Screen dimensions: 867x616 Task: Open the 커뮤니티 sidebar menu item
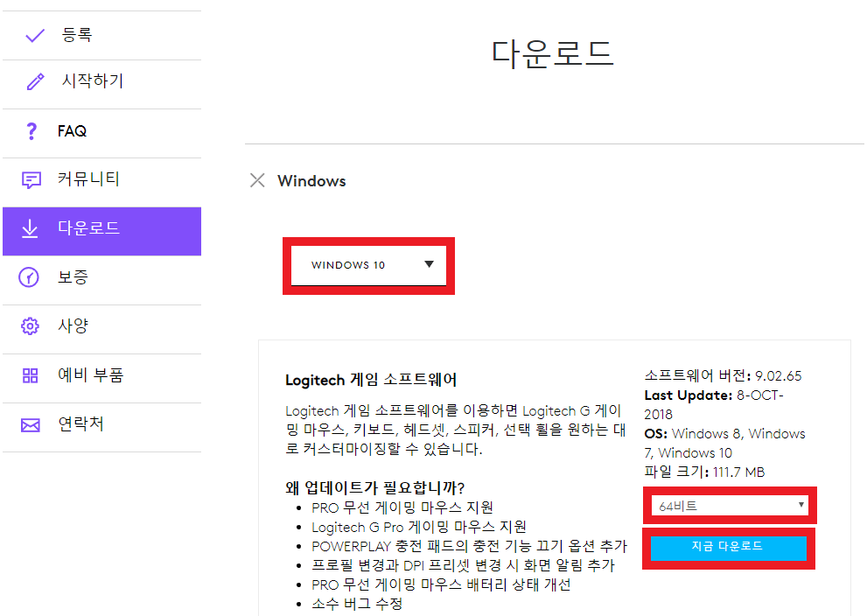[x=101, y=183]
